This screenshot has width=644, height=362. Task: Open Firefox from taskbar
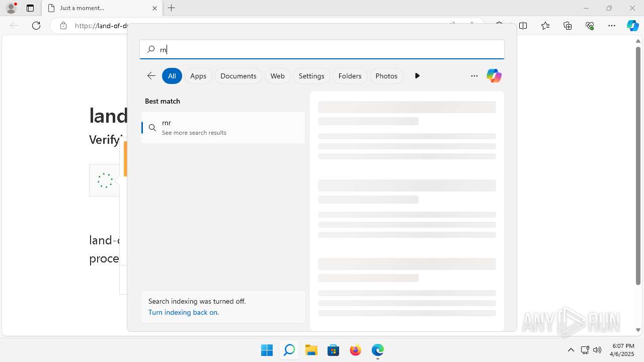tap(355, 350)
